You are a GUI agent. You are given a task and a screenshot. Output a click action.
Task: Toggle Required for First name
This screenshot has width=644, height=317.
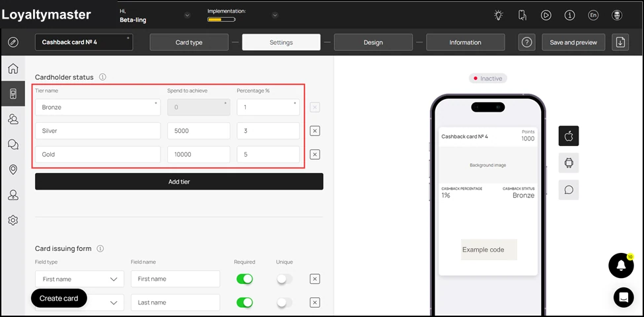point(245,279)
